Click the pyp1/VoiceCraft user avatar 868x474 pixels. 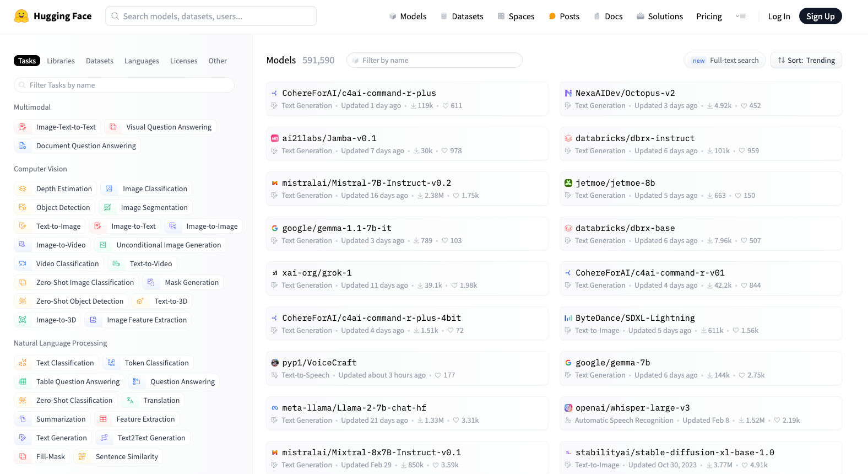(274, 363)
